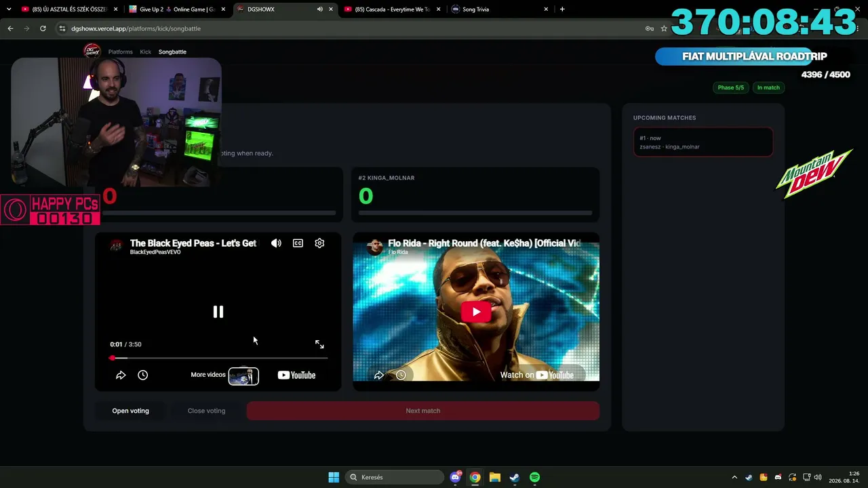
Task: Open Spotify from the taskbar
Action: [x=534, y=477]
